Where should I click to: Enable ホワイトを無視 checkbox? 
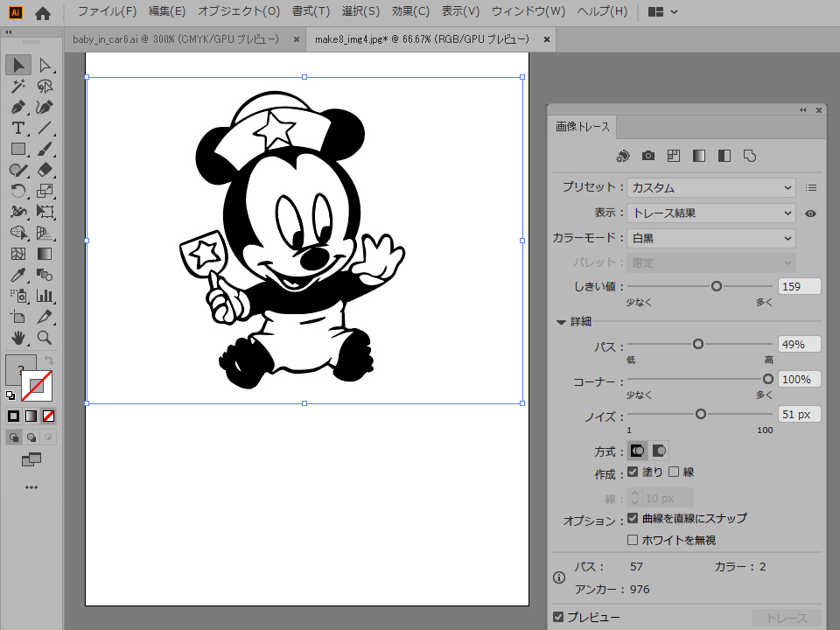(x=633, y=540)
